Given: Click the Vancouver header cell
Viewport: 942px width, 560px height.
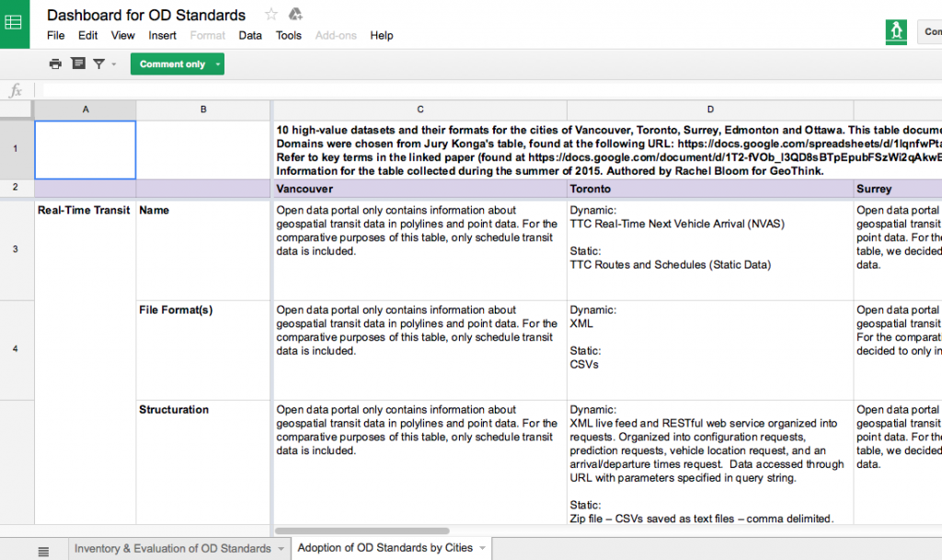Looking at the screenshot, I should (419, 189).
